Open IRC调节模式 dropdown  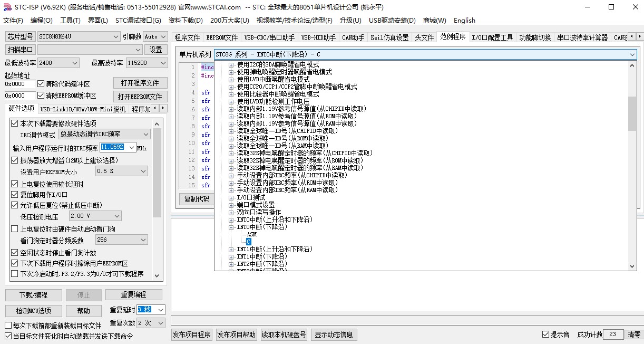click(x=104, y=135)
